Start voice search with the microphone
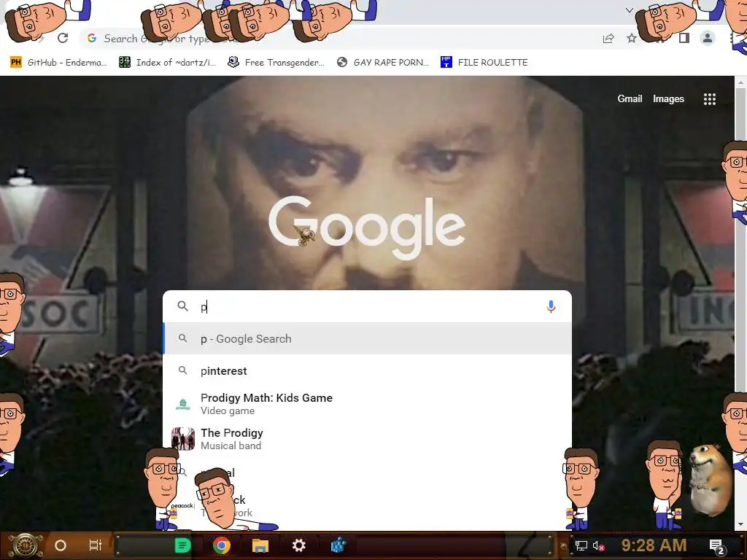This screenshot has height=560, width=747. (551, 306)
